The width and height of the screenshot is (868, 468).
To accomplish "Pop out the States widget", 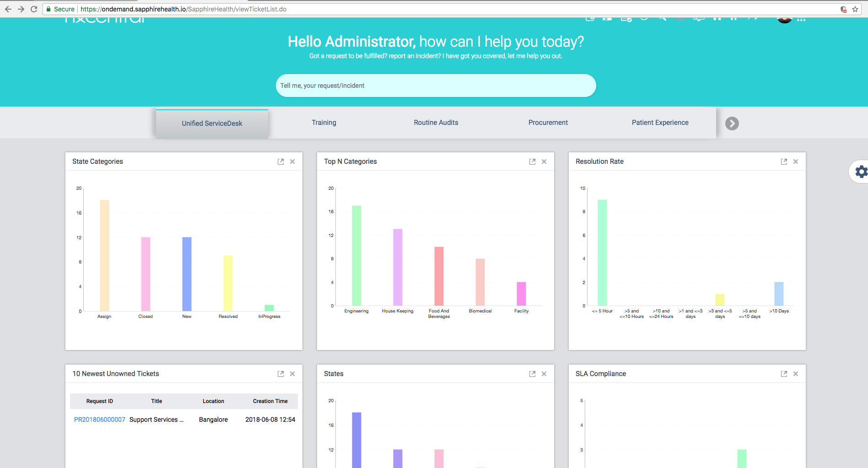I will click(x=532, y=374).
